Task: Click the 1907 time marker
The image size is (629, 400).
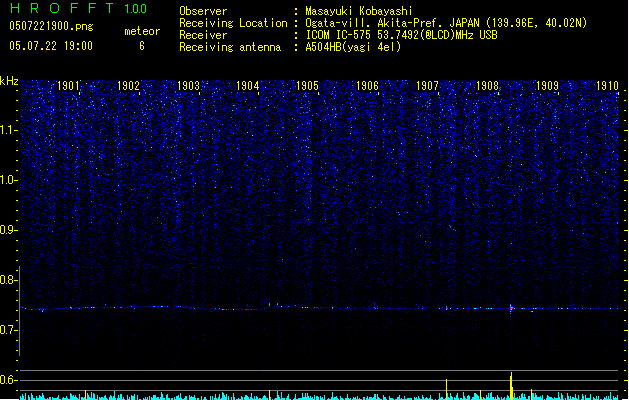Action: coord(427,86)
